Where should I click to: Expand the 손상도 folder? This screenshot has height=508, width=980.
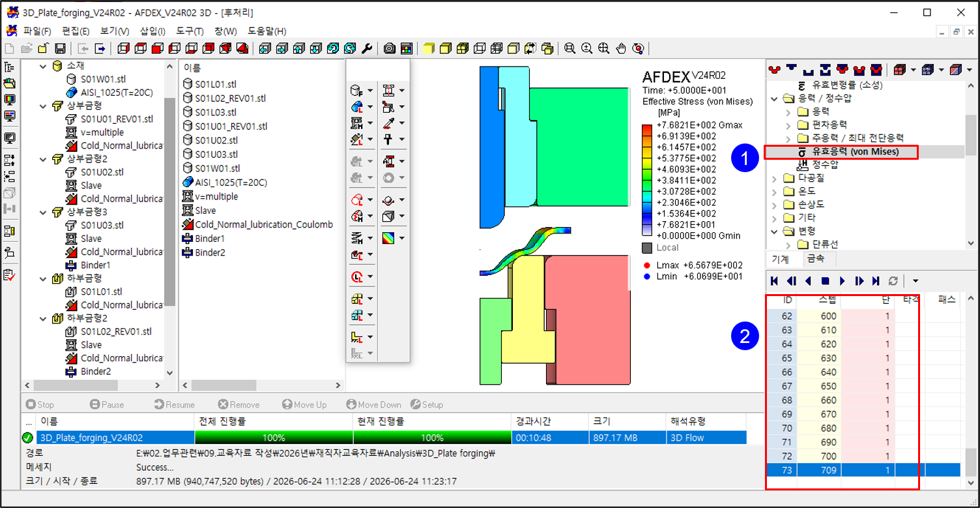coord(775,204)
